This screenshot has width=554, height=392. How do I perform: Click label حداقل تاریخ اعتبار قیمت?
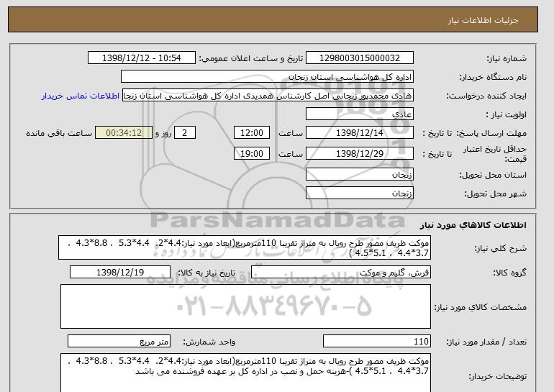click(x=495, y=154)
